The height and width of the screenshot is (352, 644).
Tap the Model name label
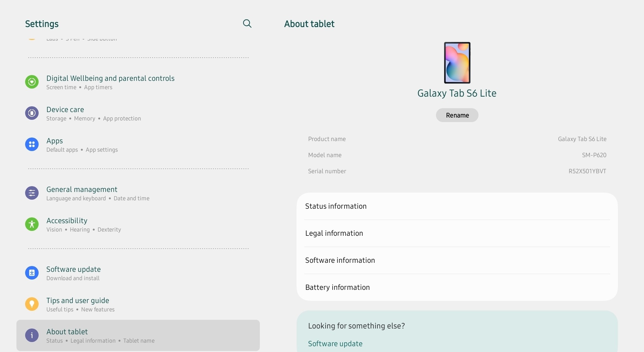pos(325,155)
